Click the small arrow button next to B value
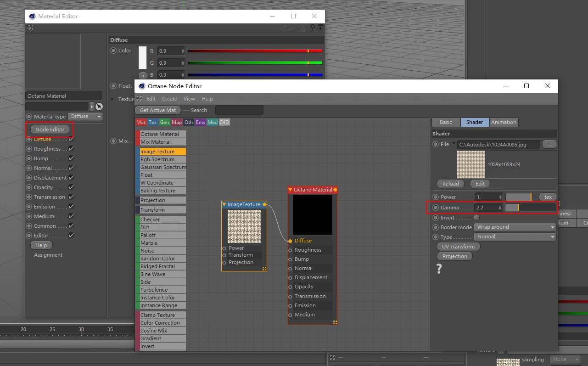Screen dimensions: 588x366 (143, 75)
